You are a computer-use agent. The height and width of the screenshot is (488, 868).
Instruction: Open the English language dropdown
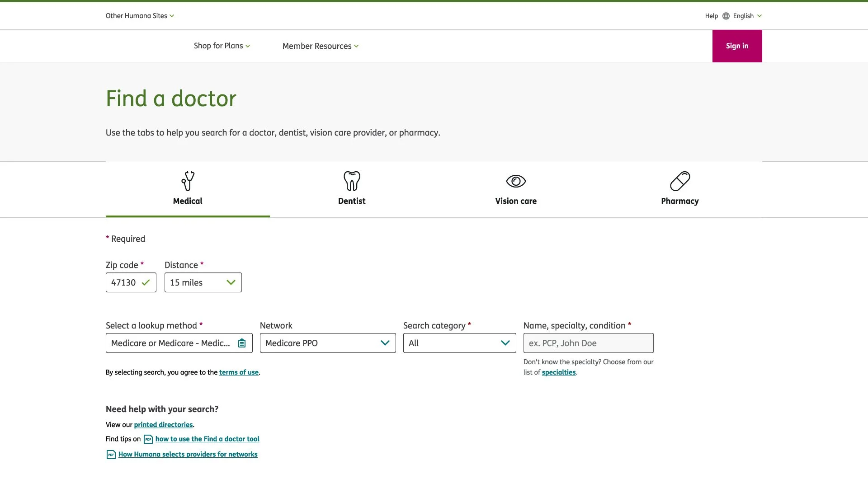(747, 16)
